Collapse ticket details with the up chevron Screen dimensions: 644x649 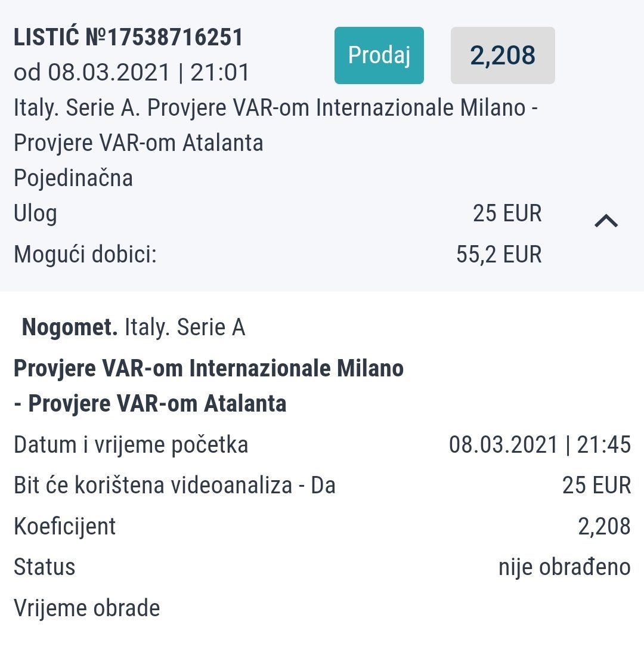tap(606, 221)
